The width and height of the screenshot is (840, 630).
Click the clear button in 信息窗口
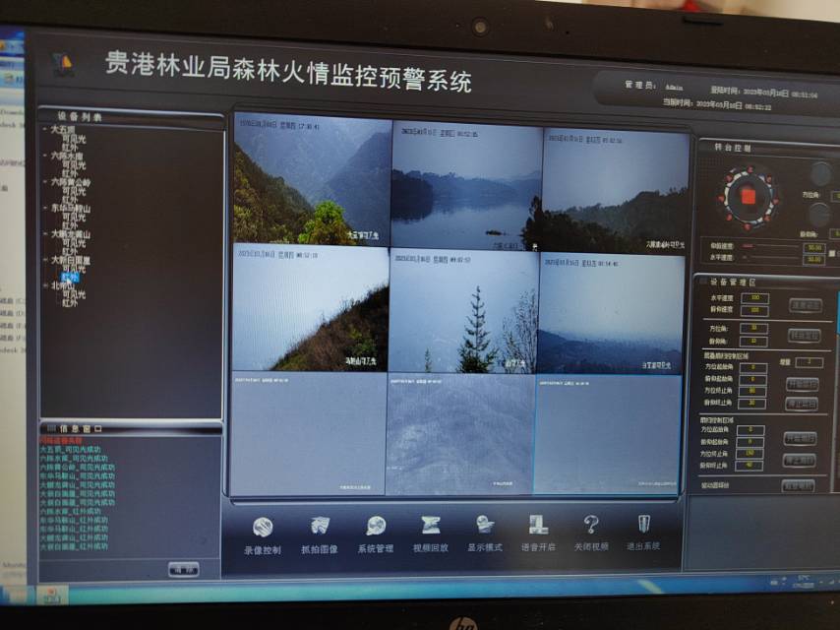click(183, 568)
